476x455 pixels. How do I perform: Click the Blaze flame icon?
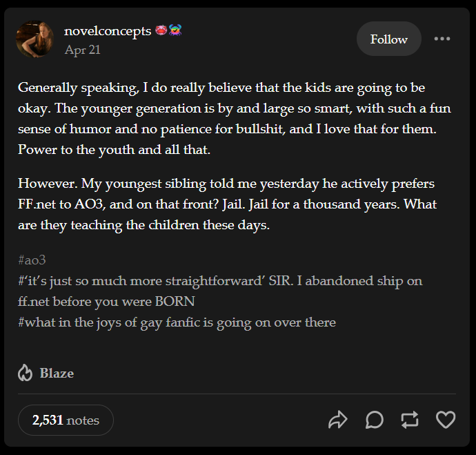click(25, 373)
